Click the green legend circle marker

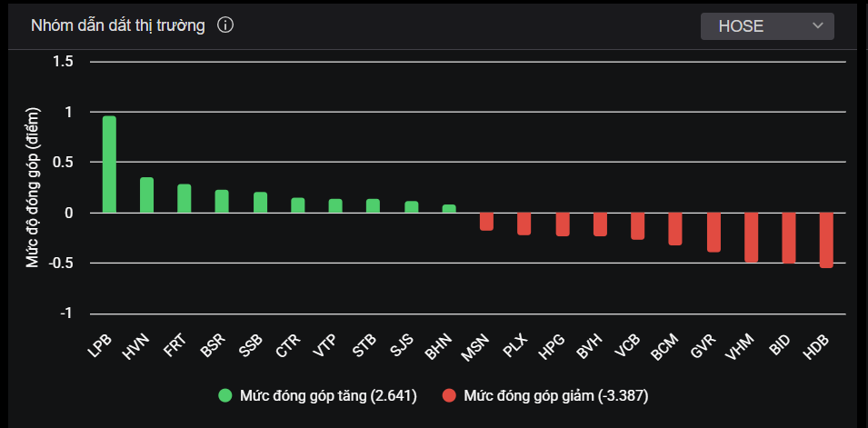coord(225,395)
